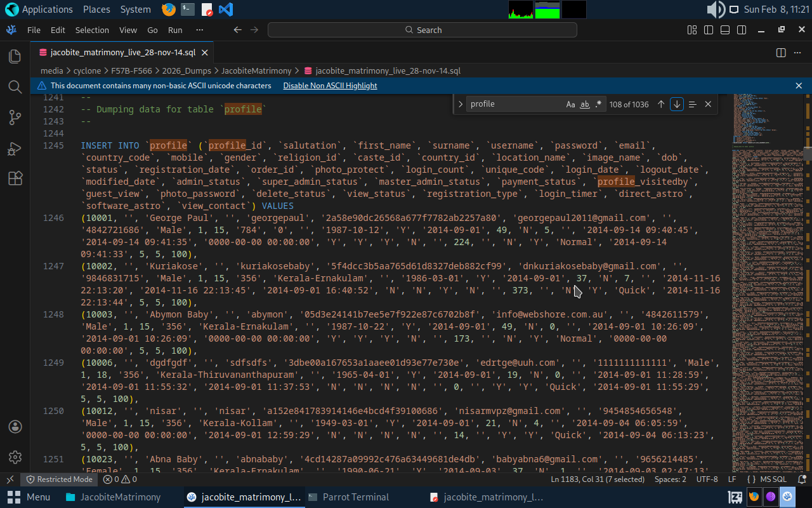Open Customize Layout button
This screenshot has height=508, width=812.
click(692, 30)
